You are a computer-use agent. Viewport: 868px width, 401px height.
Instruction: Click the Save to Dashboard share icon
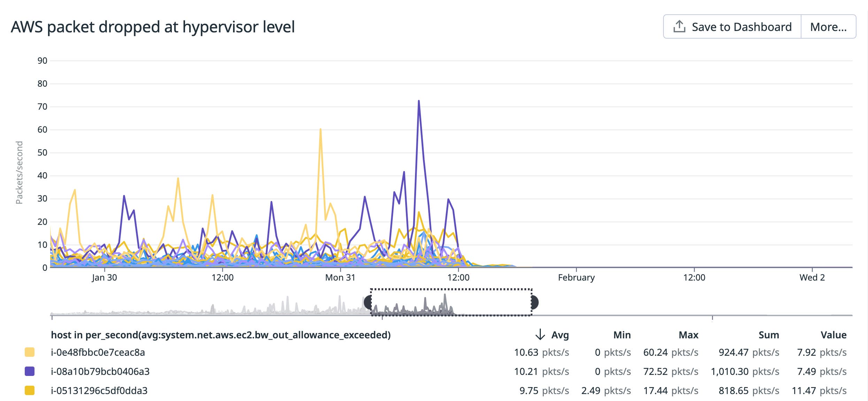pos(679,26)
